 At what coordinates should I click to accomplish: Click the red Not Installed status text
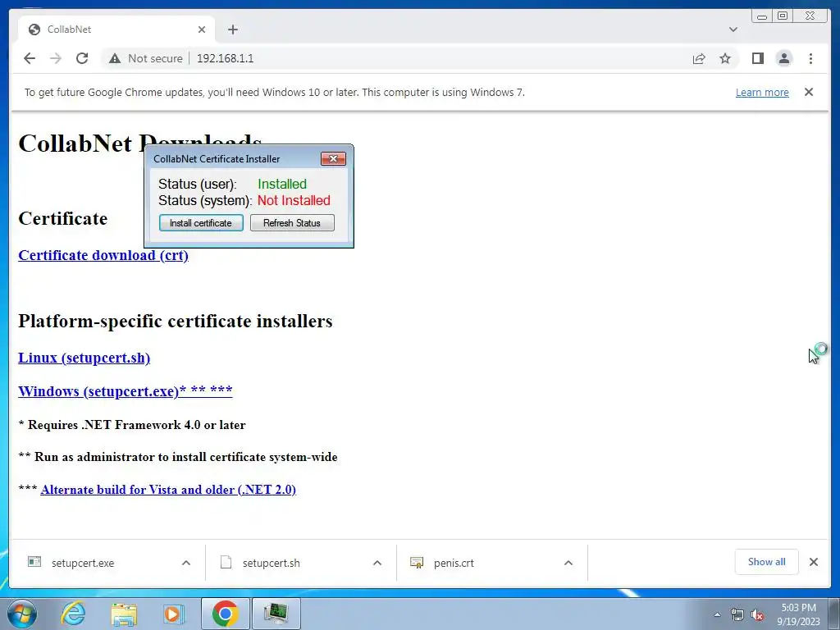(294, 201)
